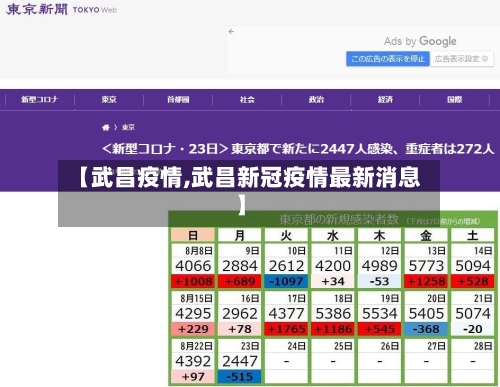Image resolution: width=500 pixels, height=387 pixels.
Task: Click the red +1186 change cell
Action: tap(333, 329)
